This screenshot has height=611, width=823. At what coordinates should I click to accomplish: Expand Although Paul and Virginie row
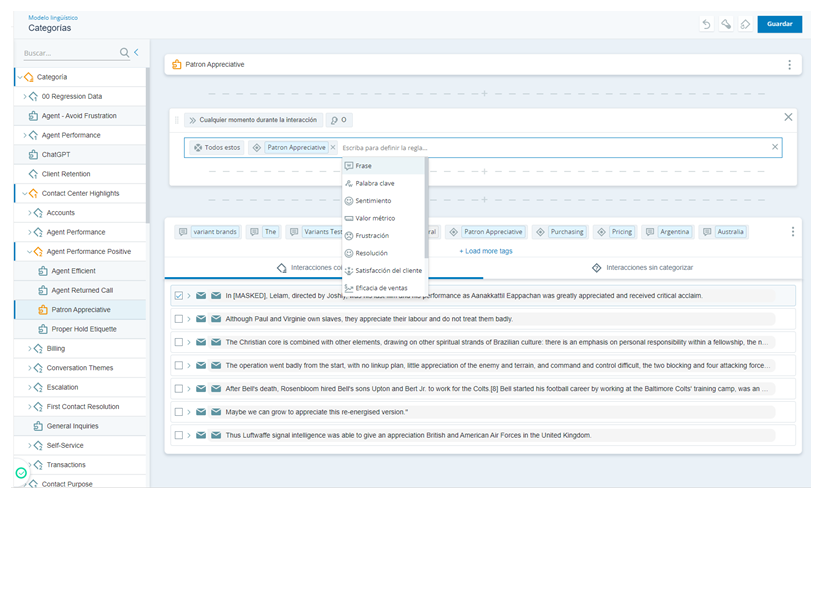(x=189, y=319)
